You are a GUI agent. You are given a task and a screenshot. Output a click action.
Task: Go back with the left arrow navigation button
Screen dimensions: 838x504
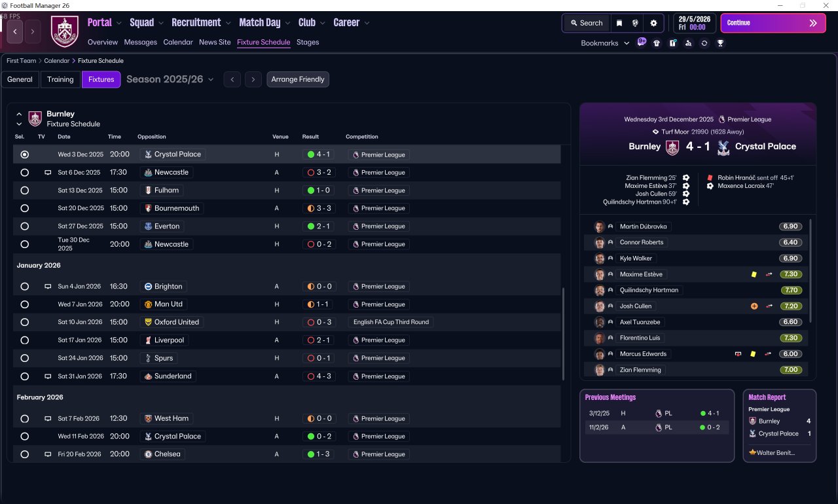tap(15, 31)
